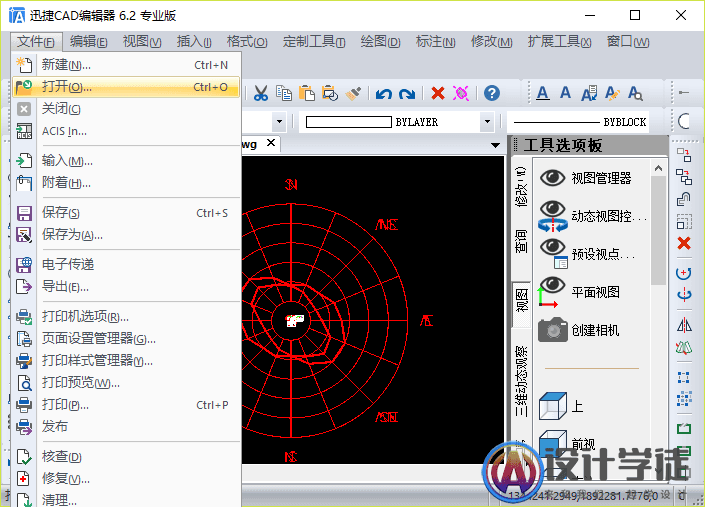
Task: Open the Draw menu
Action: pyautogui.click(x=380, y=42)
